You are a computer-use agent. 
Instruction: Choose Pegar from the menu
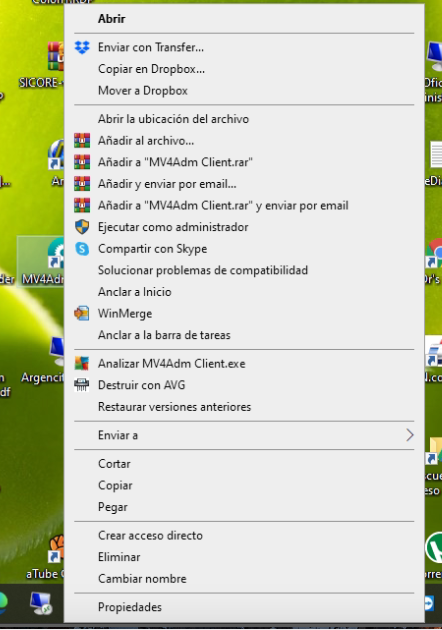244,507
